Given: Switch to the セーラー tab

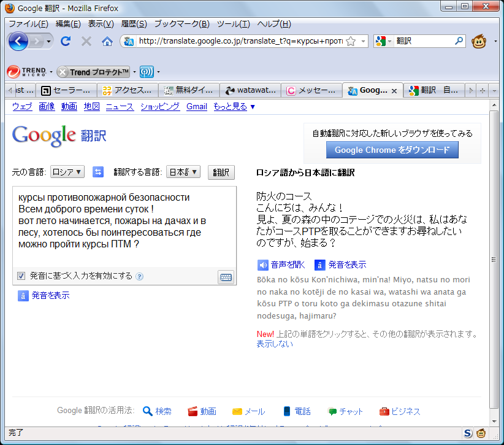Looking at the screenshot, I should coord(67,90).
